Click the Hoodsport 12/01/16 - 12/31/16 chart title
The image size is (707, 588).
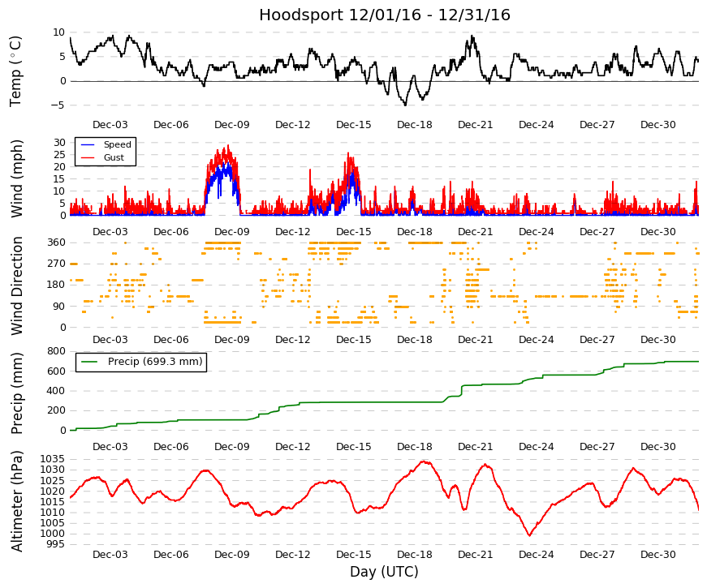tap(384, 15)
